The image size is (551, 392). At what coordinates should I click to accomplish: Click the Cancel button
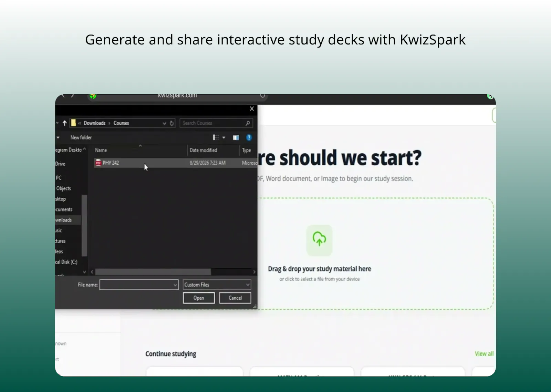coord(235,298)
